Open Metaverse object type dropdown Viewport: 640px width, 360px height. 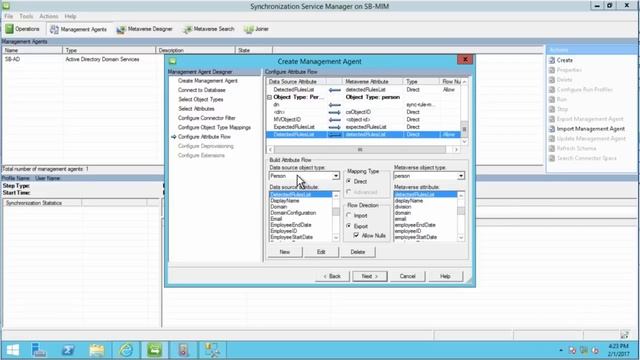click(x=461, y=176)
